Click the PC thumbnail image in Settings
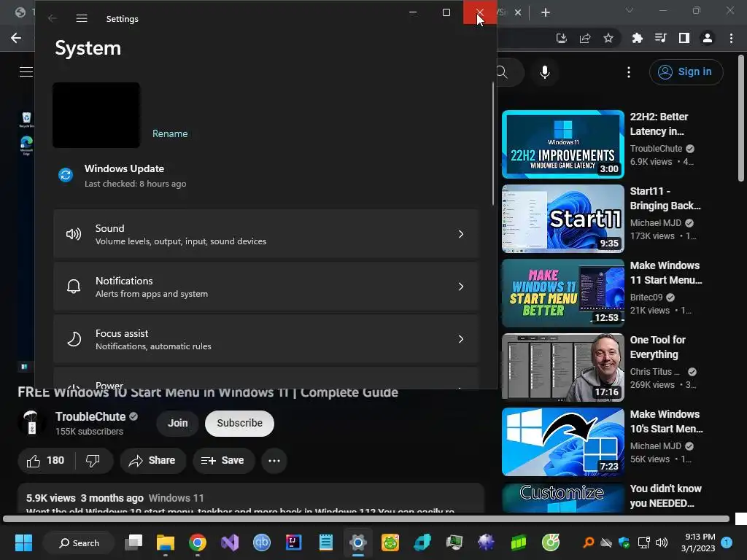 click(96, 114)
